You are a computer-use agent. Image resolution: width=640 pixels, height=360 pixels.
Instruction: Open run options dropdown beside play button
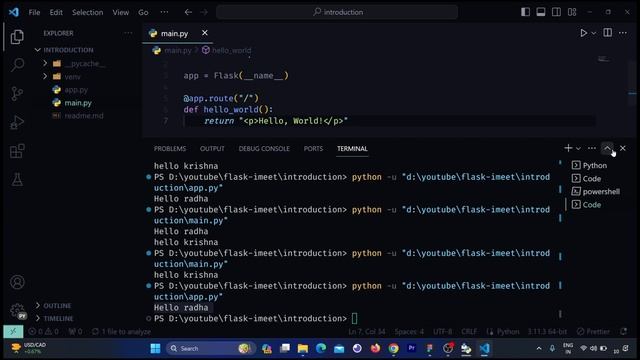[594, 33]
